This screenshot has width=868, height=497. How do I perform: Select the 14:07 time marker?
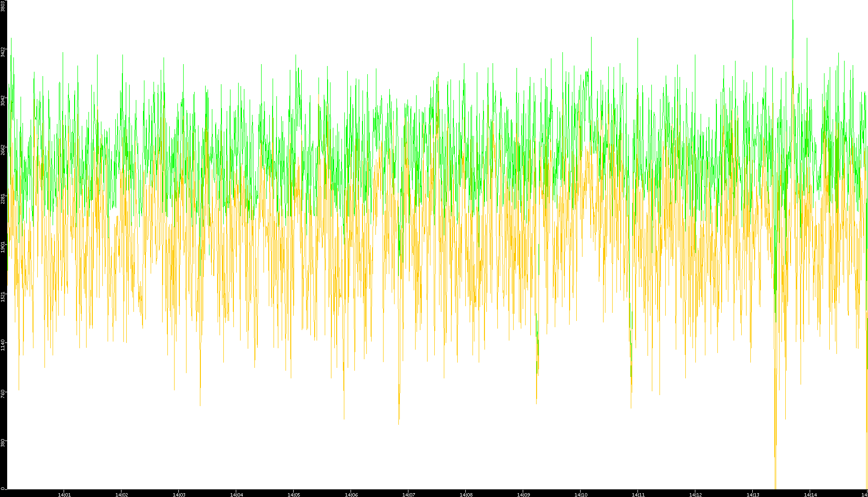pyautogui.click(x=408, y=495)
